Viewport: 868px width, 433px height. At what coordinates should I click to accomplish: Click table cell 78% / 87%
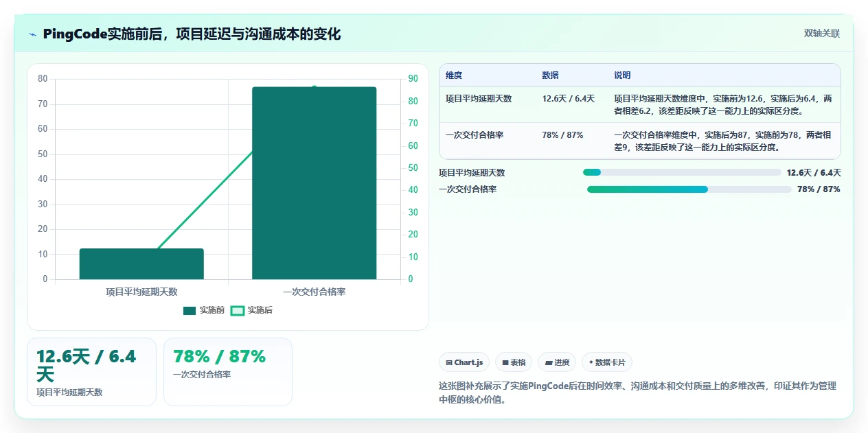click(x=562, y=135)
